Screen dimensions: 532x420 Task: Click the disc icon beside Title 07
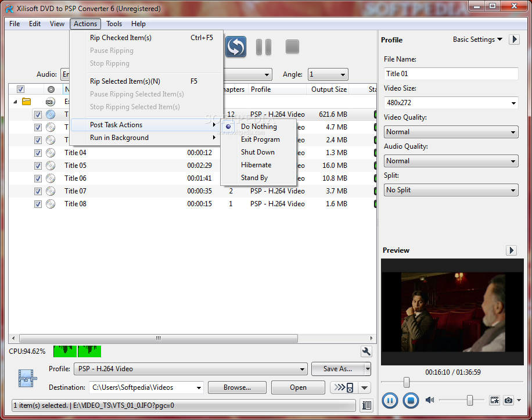(x=51, y=191)
